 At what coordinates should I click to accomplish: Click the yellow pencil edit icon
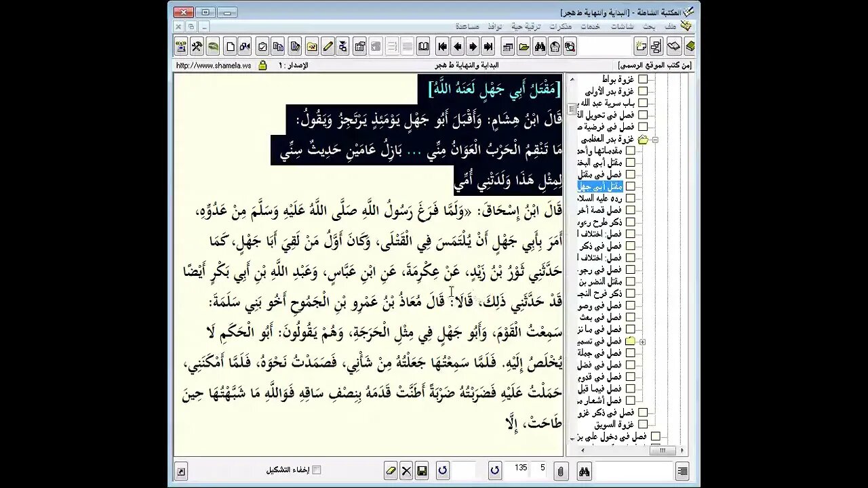click(328, 47)
